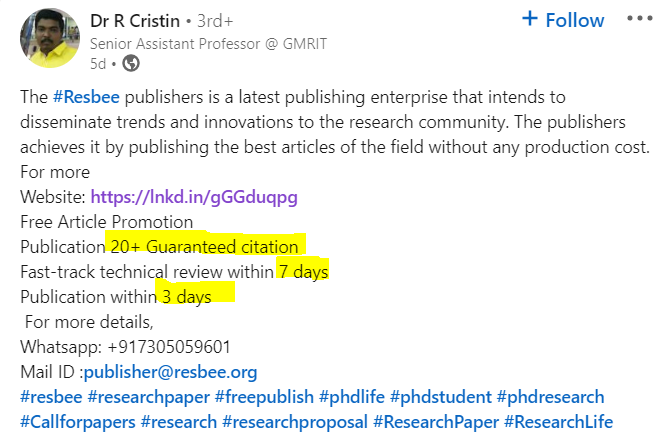Open the three-dot post options menu
669x435 pixels.
(639, 19)
